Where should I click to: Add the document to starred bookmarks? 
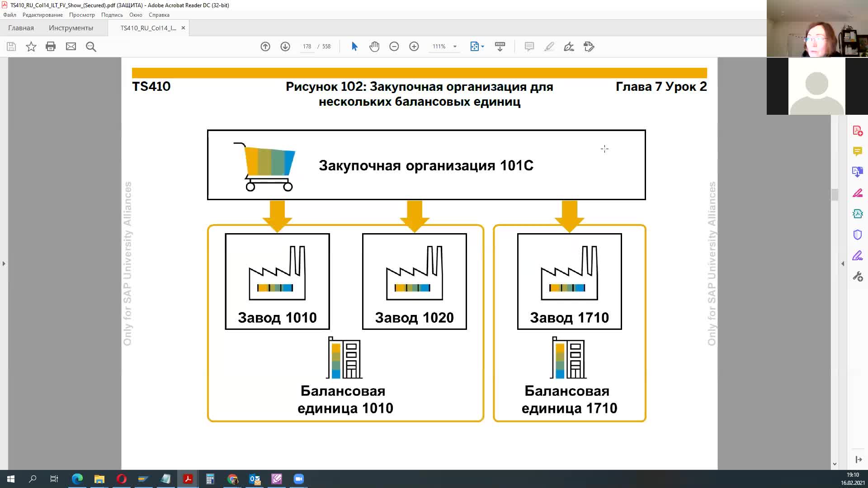click(x=31, y=47)
